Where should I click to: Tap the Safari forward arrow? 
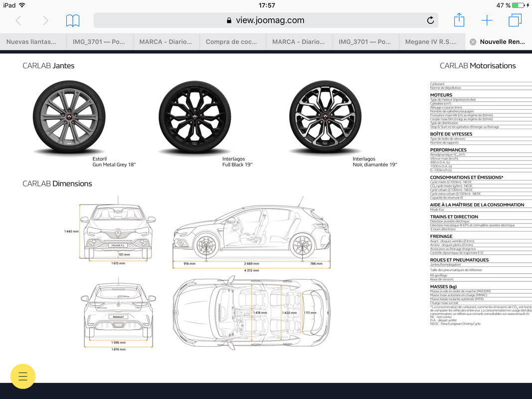pyautogui.click(x=45, y=20)
